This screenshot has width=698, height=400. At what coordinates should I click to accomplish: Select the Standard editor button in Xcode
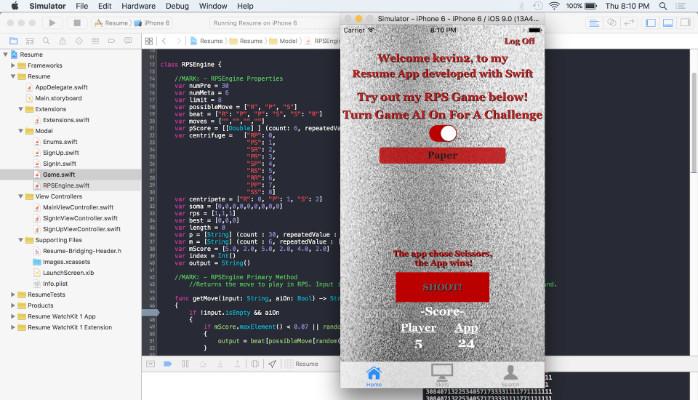(x=594, y=23)
